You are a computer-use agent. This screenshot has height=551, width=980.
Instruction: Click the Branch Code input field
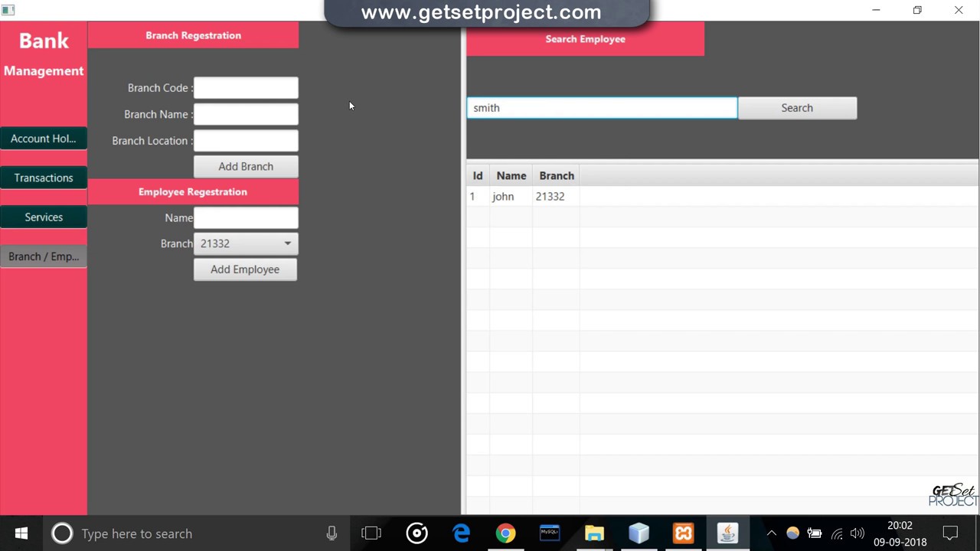pyautogui.click(x=246, y=88)
